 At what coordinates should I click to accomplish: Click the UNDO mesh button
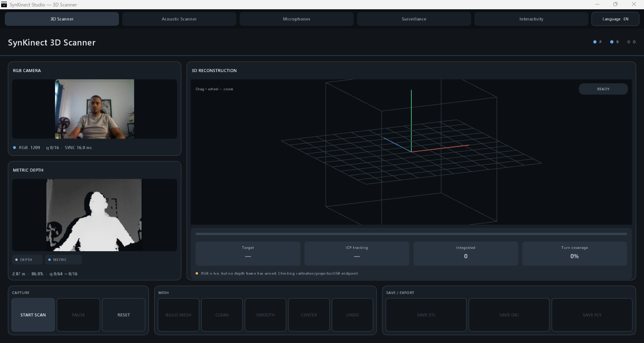pos(352,315)
